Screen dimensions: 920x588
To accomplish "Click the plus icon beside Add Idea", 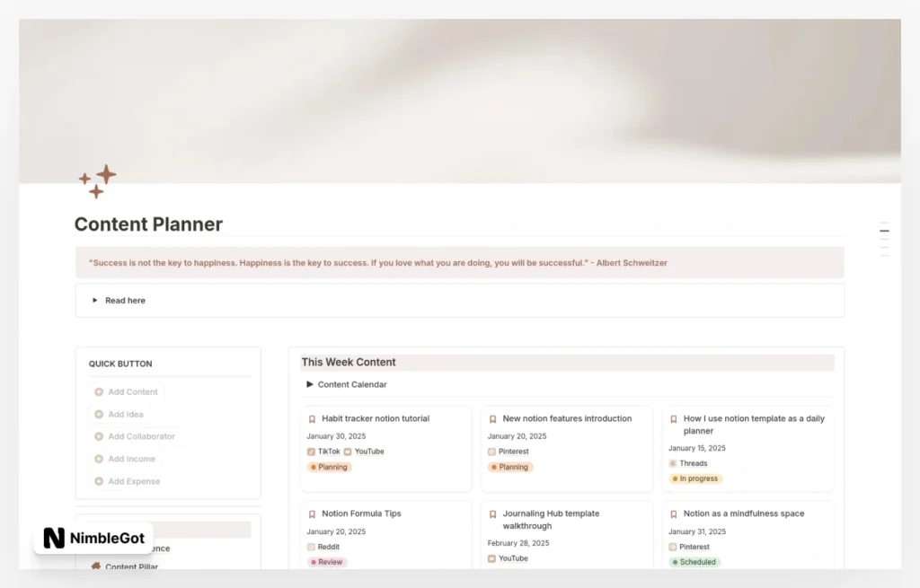I will 99,414.
